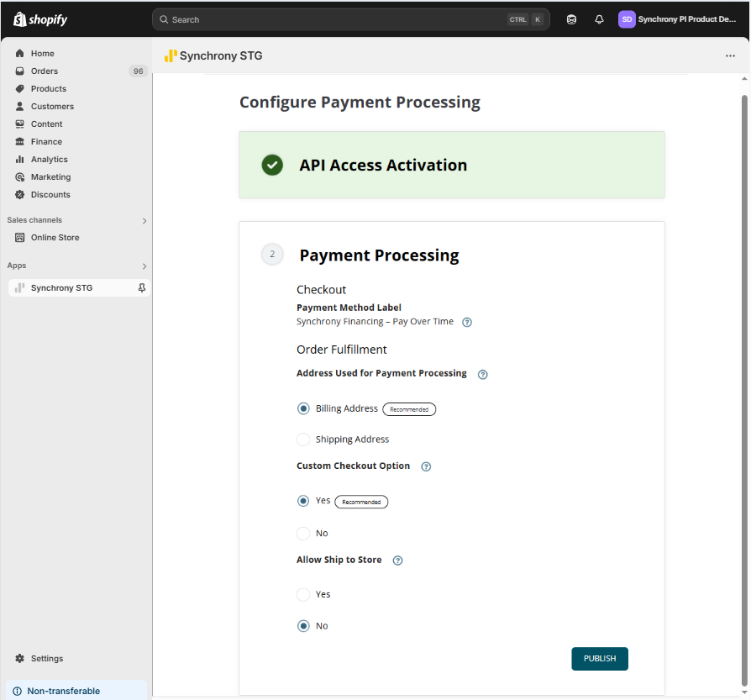Select Yes for Allow Ship to Store

click(x=303, y=595)
